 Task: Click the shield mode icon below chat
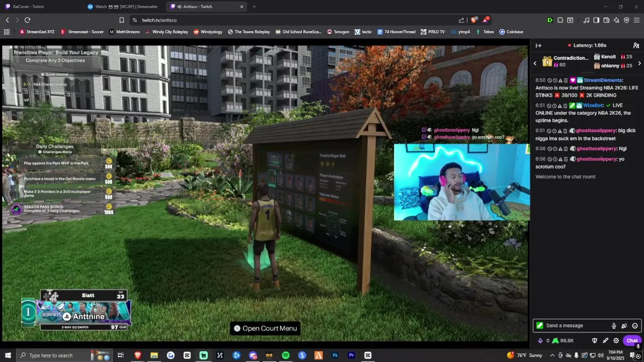[595, 340]
